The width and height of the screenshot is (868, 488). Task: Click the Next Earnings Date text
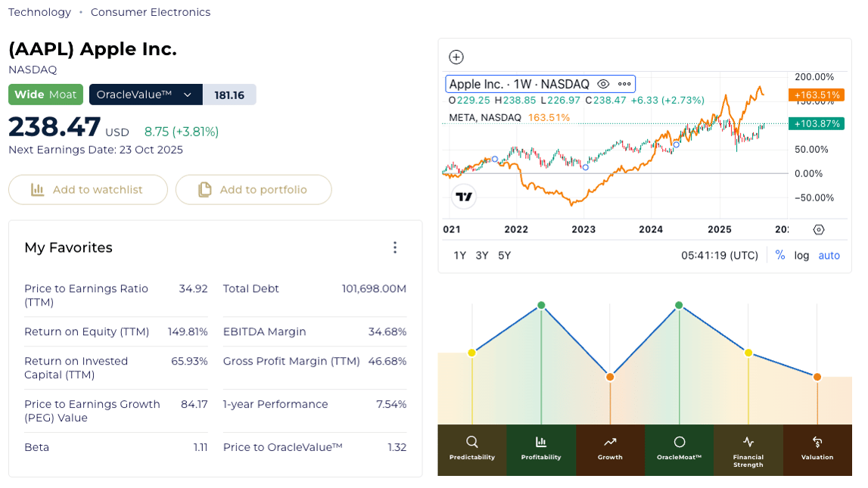pos(96,150)
